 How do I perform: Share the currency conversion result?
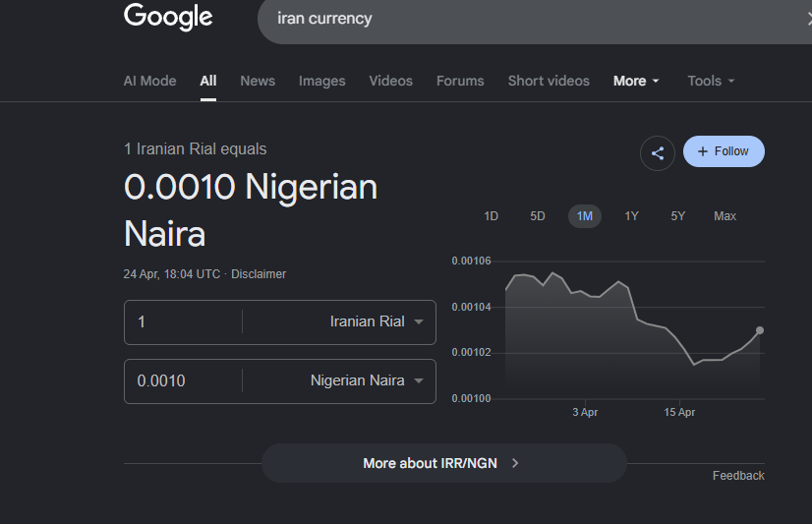click(657, 153)
